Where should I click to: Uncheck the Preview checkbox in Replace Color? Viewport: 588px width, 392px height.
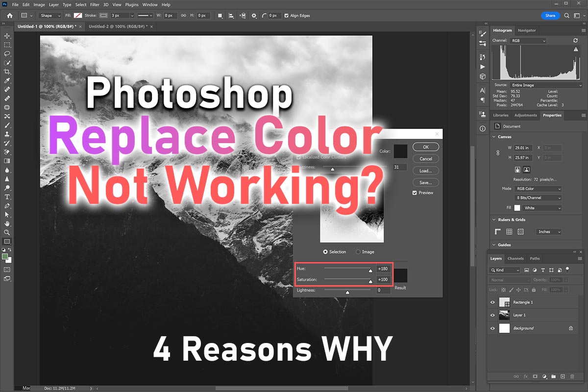(x=415, y=193)
